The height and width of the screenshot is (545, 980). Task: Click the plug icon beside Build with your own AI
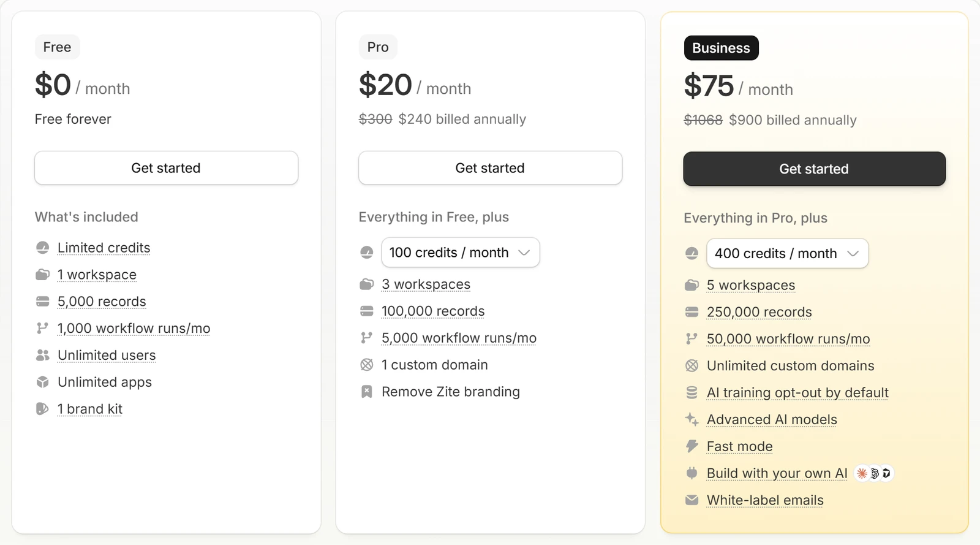click(x=692, y=473)
